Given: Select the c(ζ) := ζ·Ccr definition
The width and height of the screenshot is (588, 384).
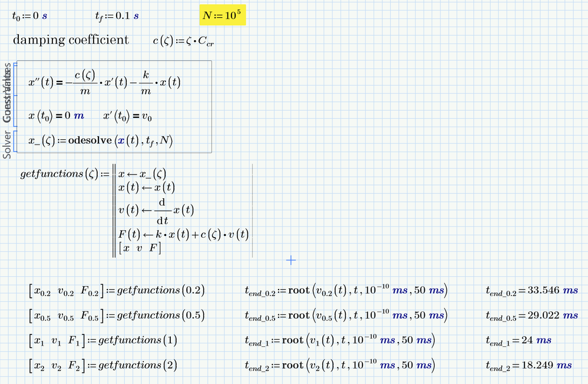Looking at the screenshot, I should pos(186,41).
